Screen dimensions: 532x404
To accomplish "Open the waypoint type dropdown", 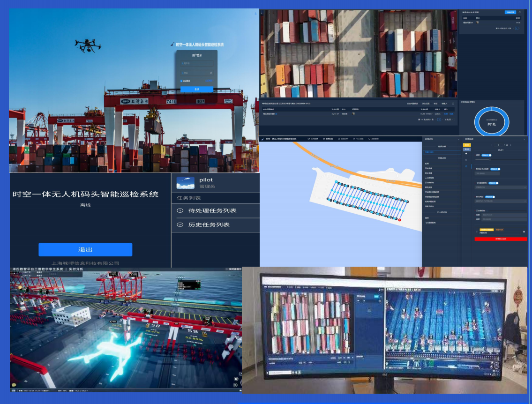I will point(501,201).
